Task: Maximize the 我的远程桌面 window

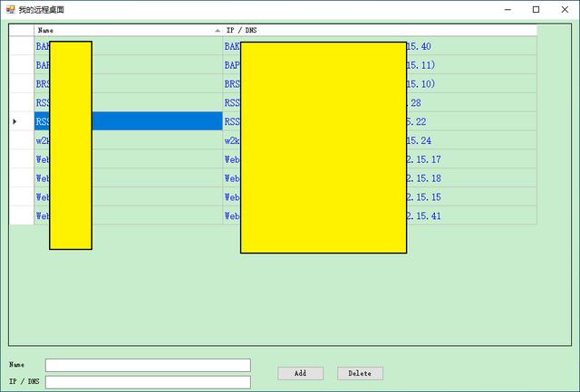Action: [x=536, y=10]
